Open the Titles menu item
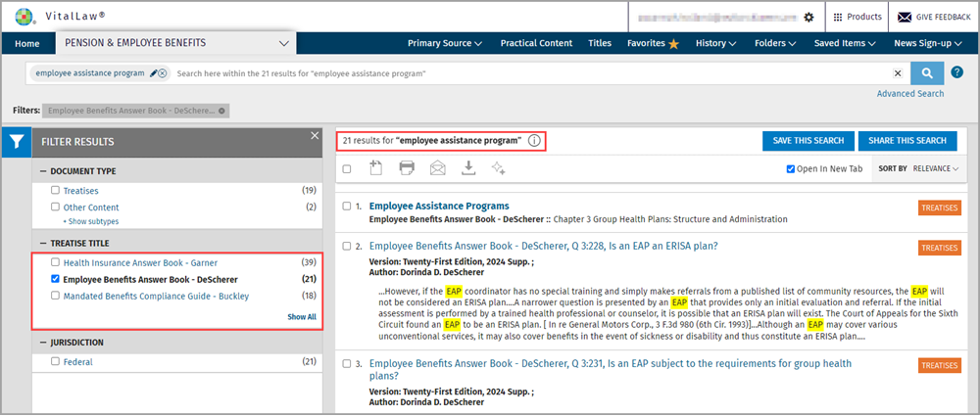The height and width of the screenshot is (416, 980). tap(600, 43)
